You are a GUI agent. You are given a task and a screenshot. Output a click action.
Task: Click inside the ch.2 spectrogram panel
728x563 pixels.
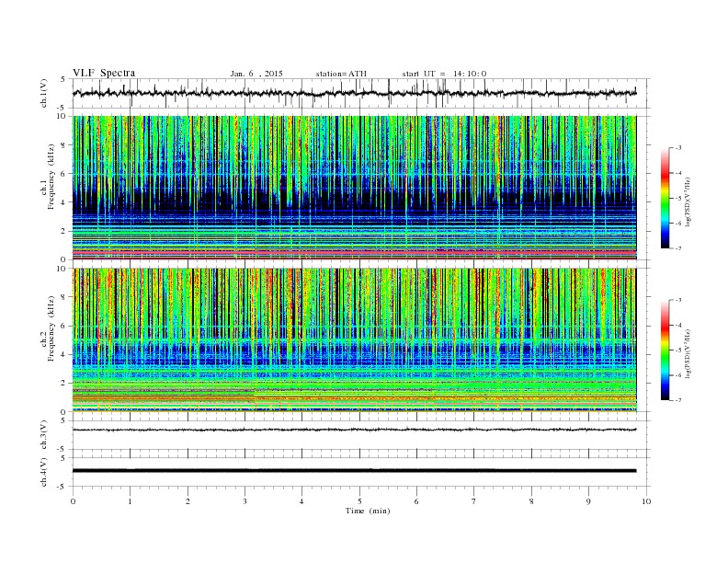(x=355, y=340)
